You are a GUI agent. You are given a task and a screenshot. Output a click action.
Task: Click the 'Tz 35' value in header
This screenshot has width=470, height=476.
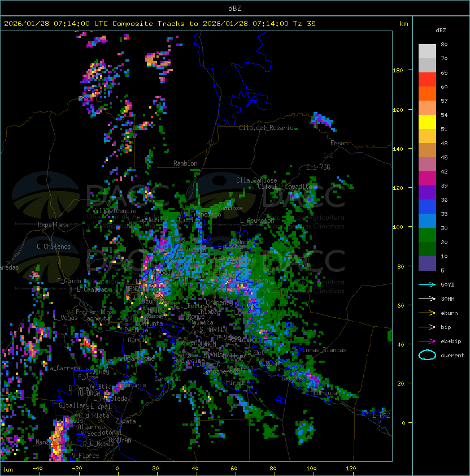304,24
